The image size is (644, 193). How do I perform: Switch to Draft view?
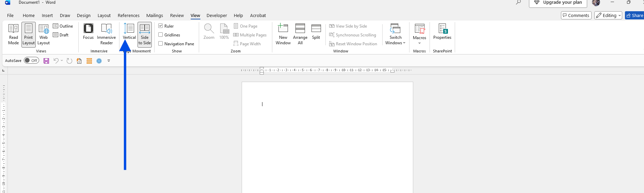coord(61,35)
